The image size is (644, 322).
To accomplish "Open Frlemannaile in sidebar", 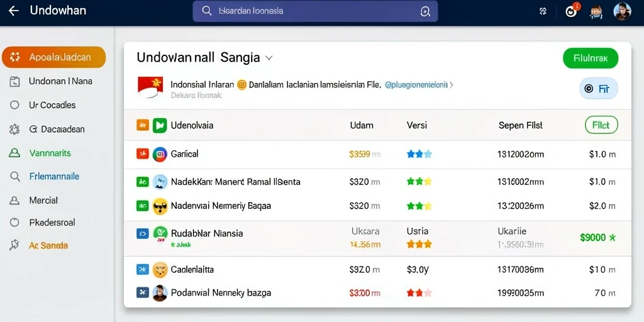I will 54,177.
